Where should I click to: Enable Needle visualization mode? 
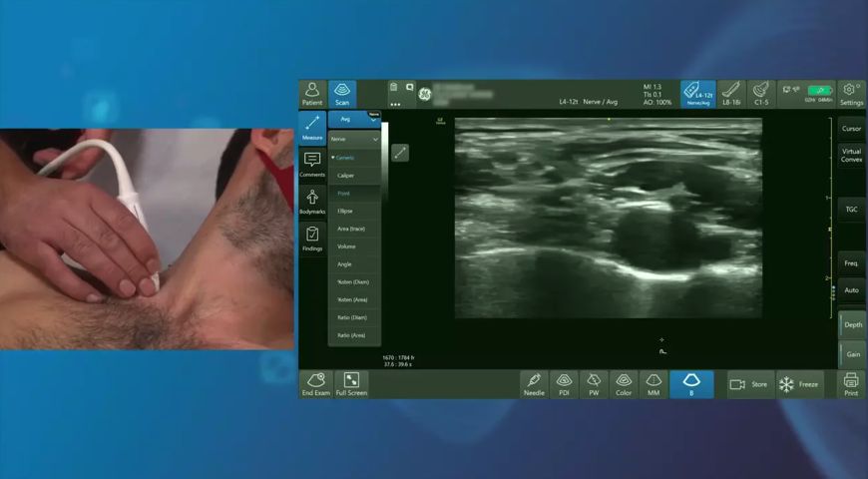pyautogui.click(x=534, y=385)
